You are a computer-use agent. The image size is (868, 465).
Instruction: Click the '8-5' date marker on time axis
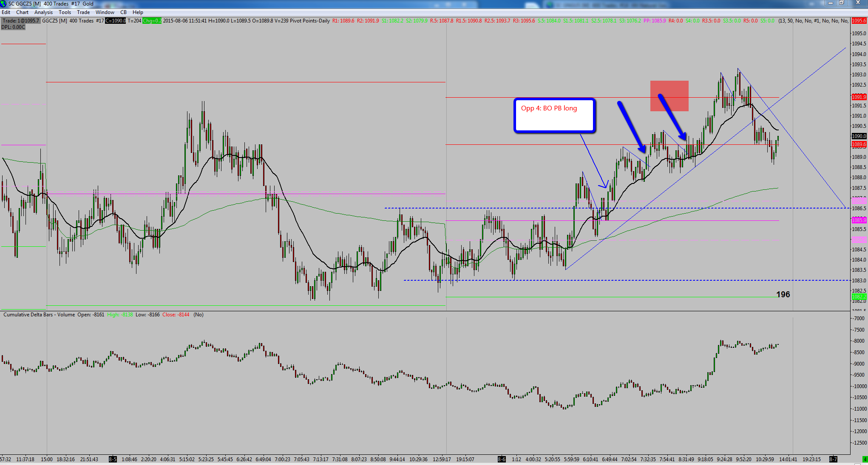[x=113, y=459]
